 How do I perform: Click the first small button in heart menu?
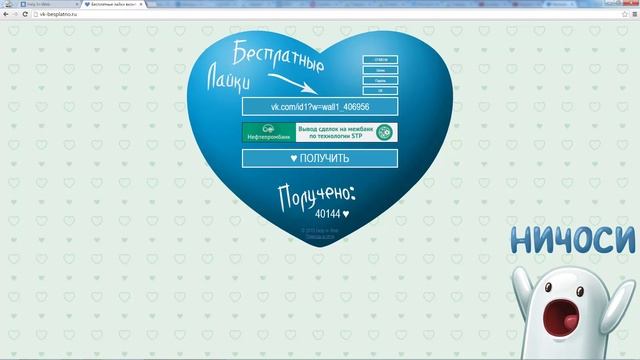[380, 60]
